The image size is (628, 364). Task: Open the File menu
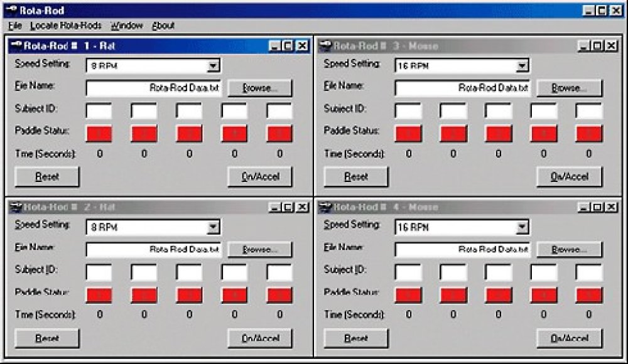tap(15, 26)
